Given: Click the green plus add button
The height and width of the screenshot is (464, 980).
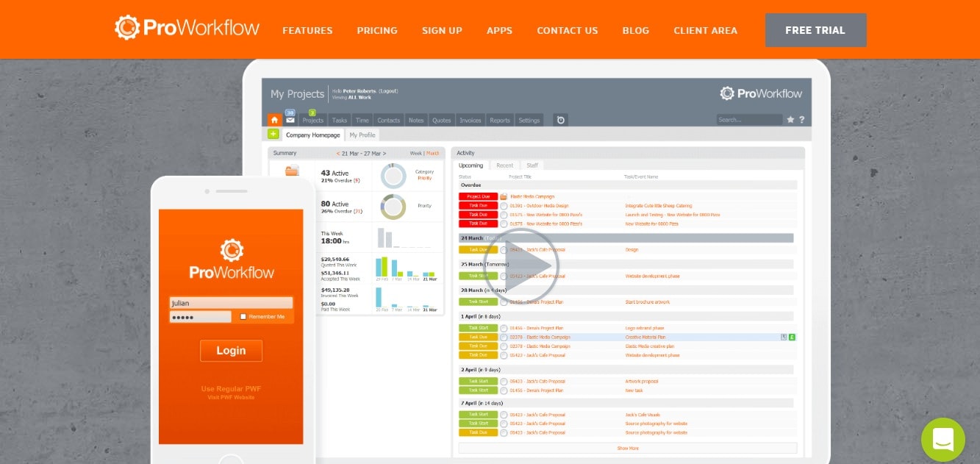Looking at the screenshot, I should [x=273, y=134].
